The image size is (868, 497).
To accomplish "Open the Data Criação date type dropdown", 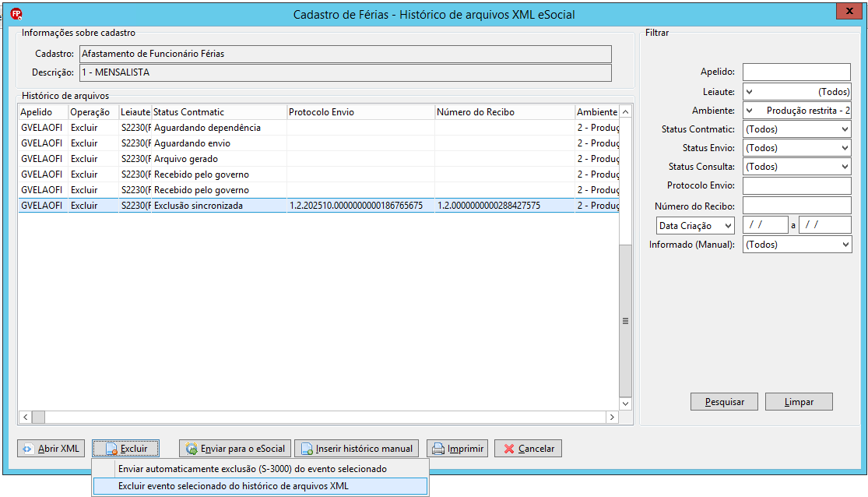I will [728, 225].
